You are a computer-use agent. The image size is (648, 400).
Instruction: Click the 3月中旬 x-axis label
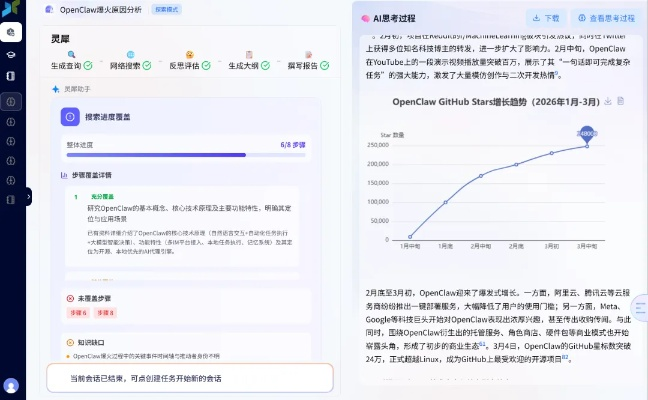[587, 246]
